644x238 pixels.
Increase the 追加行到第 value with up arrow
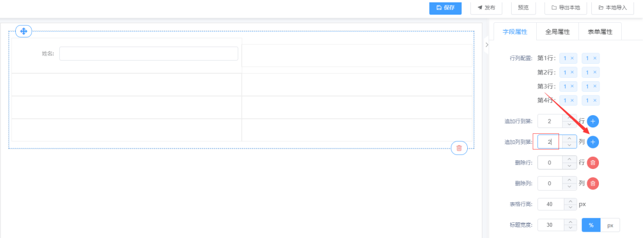coord(569,118)
